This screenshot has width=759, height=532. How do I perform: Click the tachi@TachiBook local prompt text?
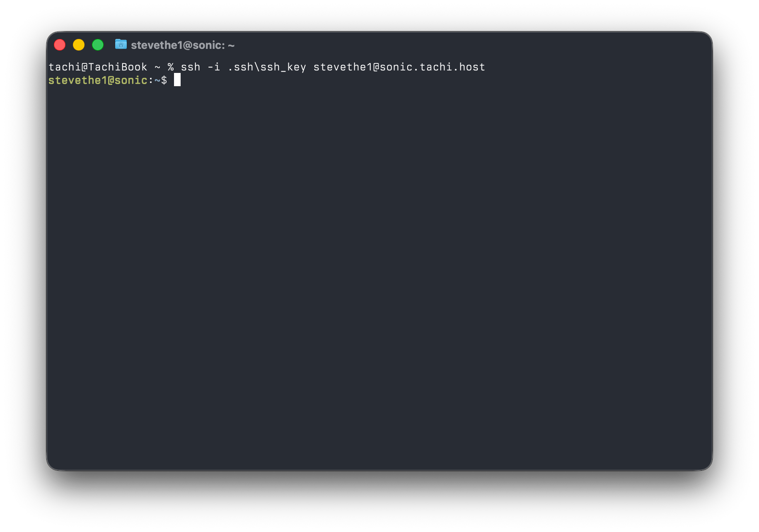[x=98, y=67]
